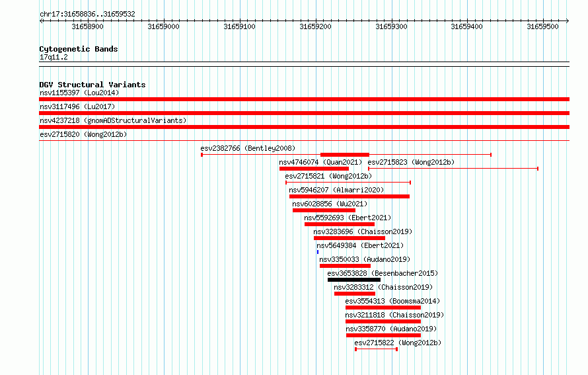Click the short red line of esv2715822
The height and width of the screenshot is (375, 588).
(376, 349)
